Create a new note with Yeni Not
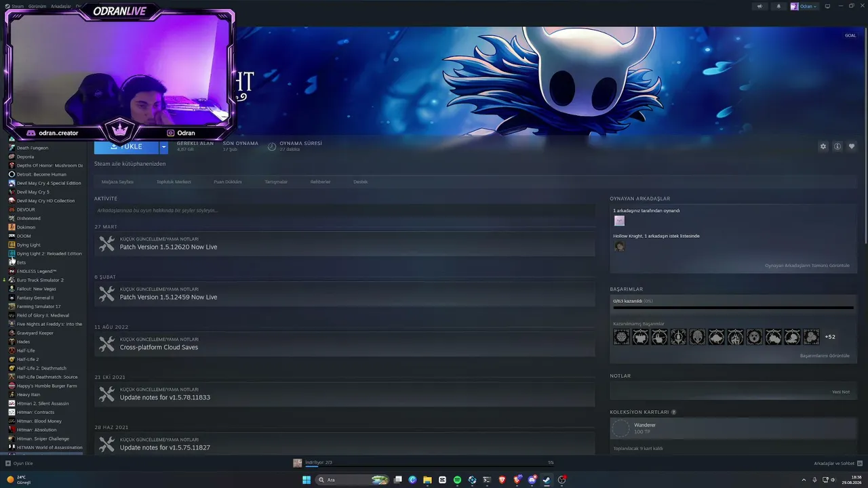Viewport: 868px width, 488px height. coord(841,392)
